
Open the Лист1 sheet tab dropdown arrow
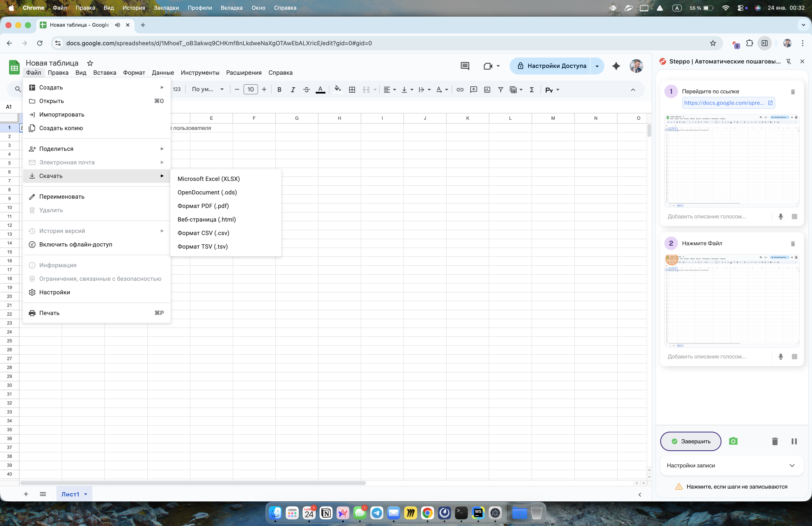coord(86,494)
